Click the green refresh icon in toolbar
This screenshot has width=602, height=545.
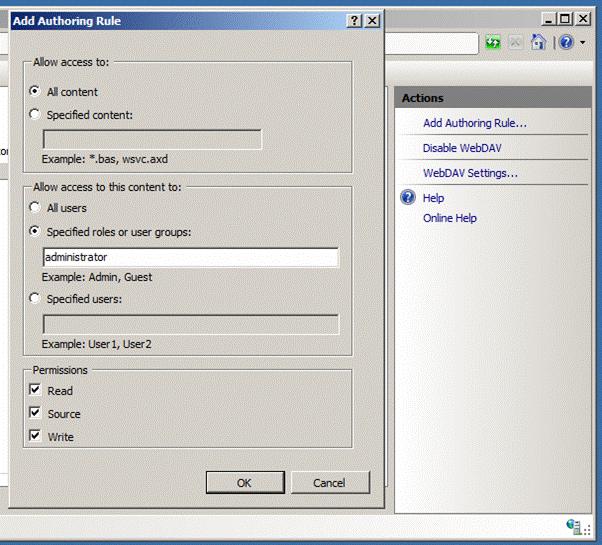493,42
